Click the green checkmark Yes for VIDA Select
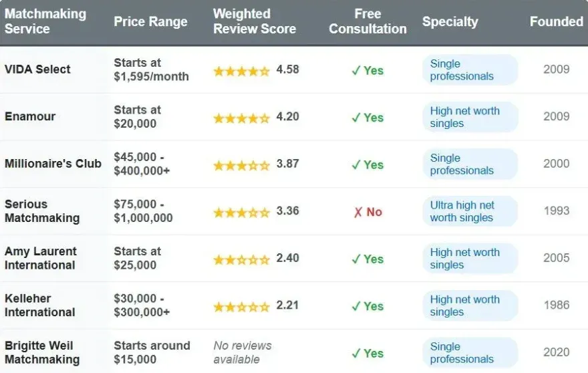 pyautogui.click(x=367, y=71)
